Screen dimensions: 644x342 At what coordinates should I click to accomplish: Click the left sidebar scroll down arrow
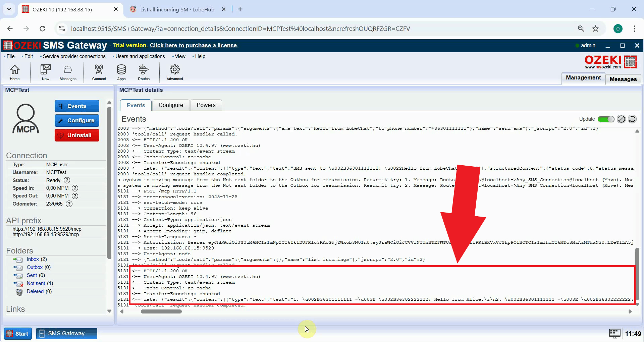click(x=109, y=311)
